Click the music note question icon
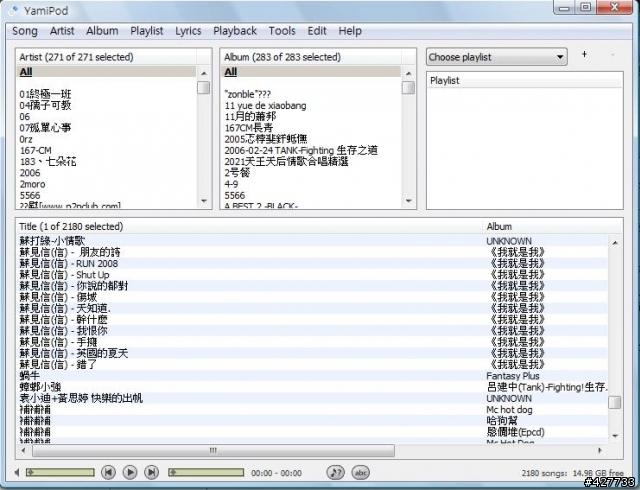Viewport: 640px width, 490px height. click(336, 472)
